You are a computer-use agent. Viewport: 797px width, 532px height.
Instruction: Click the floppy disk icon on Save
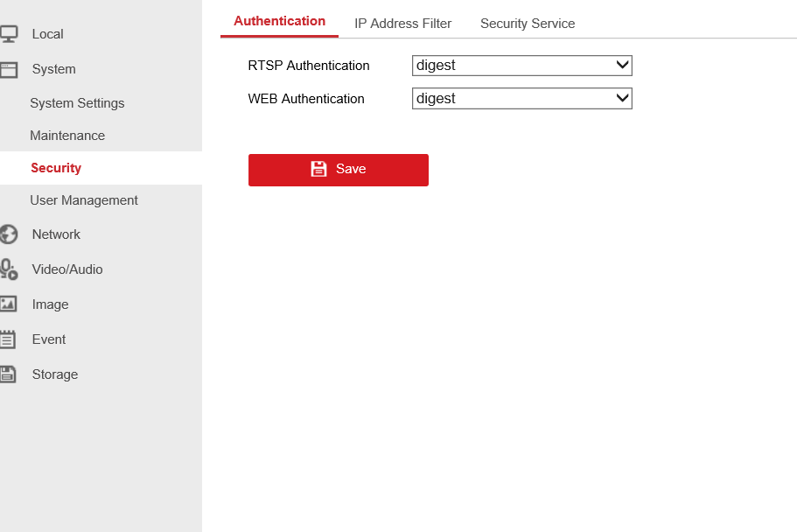coord(318,169)
